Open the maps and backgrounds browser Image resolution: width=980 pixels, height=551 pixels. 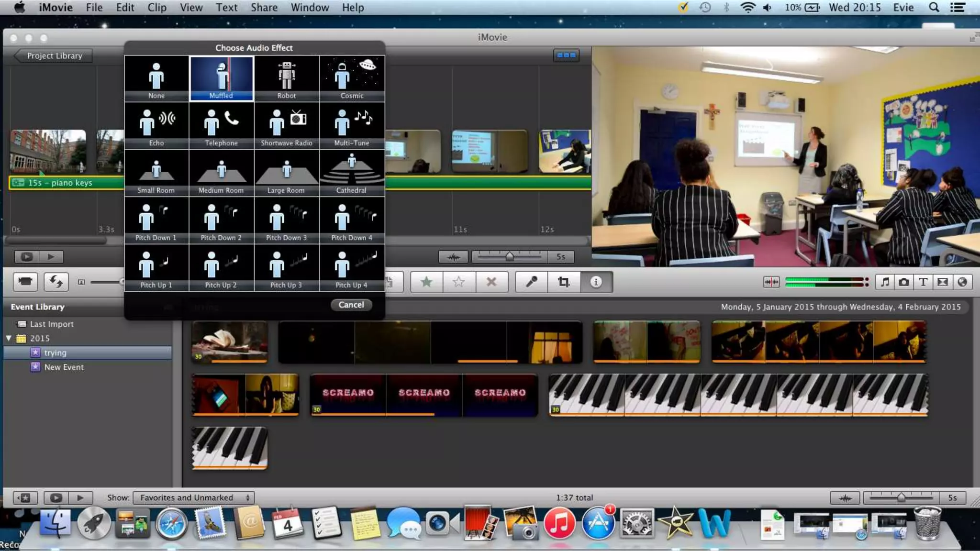tap(962, 282)
